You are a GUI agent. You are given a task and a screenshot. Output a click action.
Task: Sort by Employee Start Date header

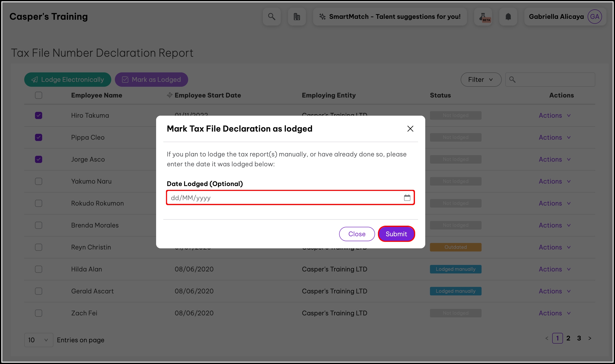coord(208,95)
